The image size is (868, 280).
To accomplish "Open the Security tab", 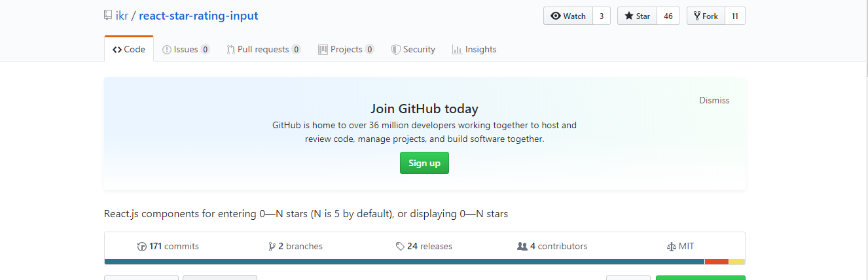I will [413, 49].
